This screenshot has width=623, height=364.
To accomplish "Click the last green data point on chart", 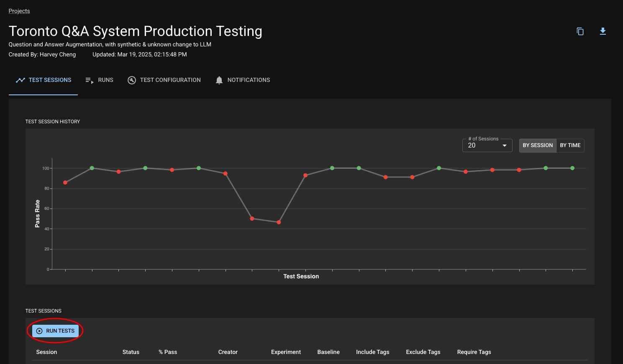I will (572, 168).
